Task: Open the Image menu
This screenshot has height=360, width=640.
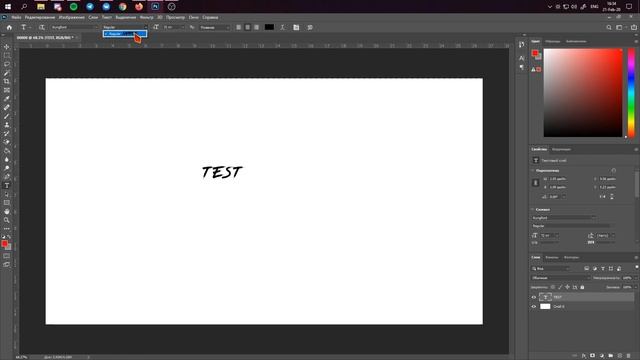Action: click(x=71, y=18)
